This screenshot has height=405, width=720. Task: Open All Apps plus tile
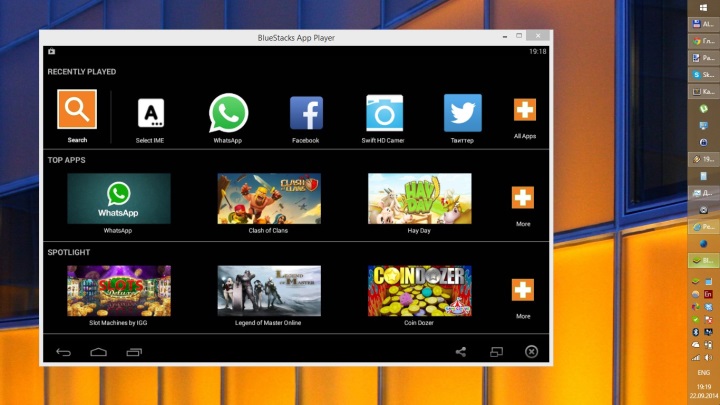point(524,110)
